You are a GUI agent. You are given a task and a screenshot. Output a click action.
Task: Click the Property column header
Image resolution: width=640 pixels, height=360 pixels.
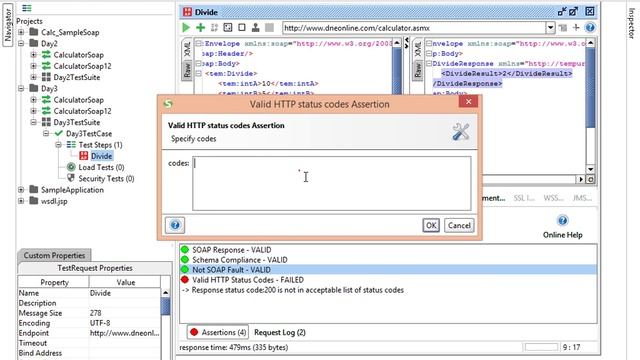point(54,282)
